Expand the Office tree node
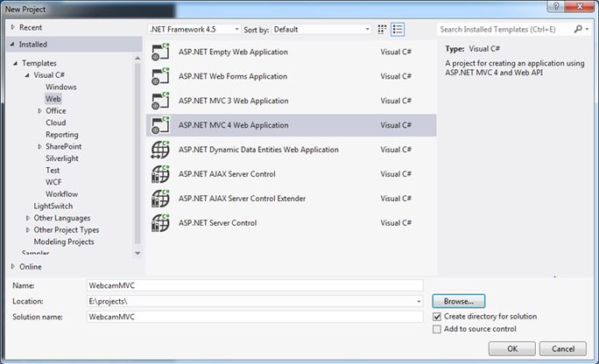Image resolution: width=599 pixels, height=364 pixels. pos(39,110)
